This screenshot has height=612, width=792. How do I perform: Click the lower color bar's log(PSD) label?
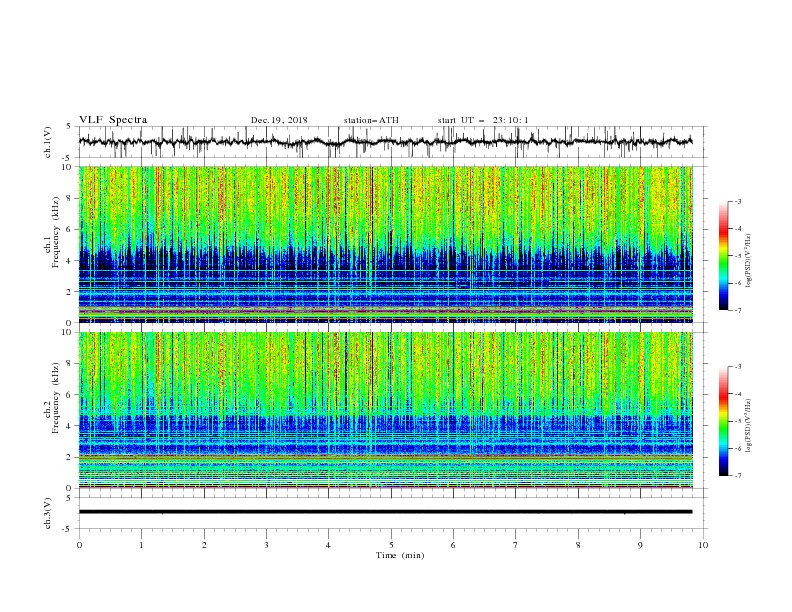[749, 425]
